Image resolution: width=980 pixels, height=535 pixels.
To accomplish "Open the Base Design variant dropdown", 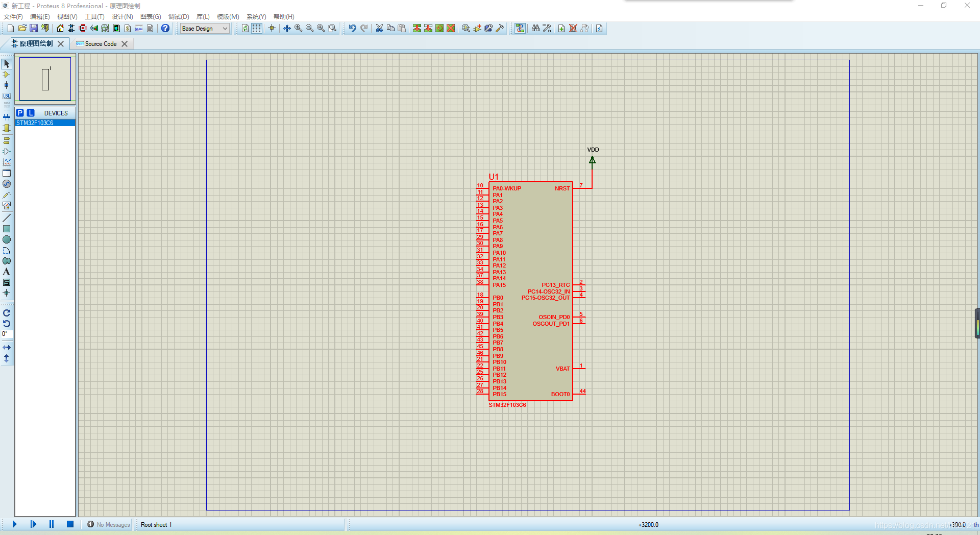I will tap(205, 29).
